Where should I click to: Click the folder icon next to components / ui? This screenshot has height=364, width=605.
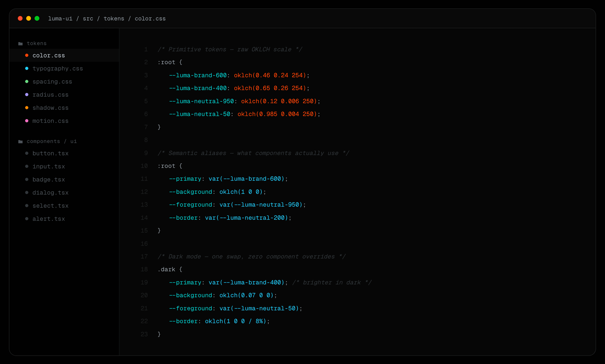[x=20, y=141]
